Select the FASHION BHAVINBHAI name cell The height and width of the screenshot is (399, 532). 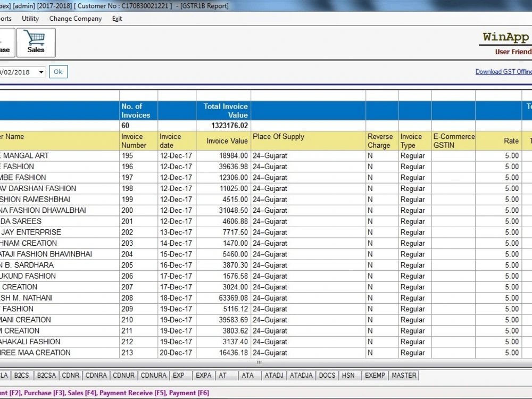click(x=60, y=254)
